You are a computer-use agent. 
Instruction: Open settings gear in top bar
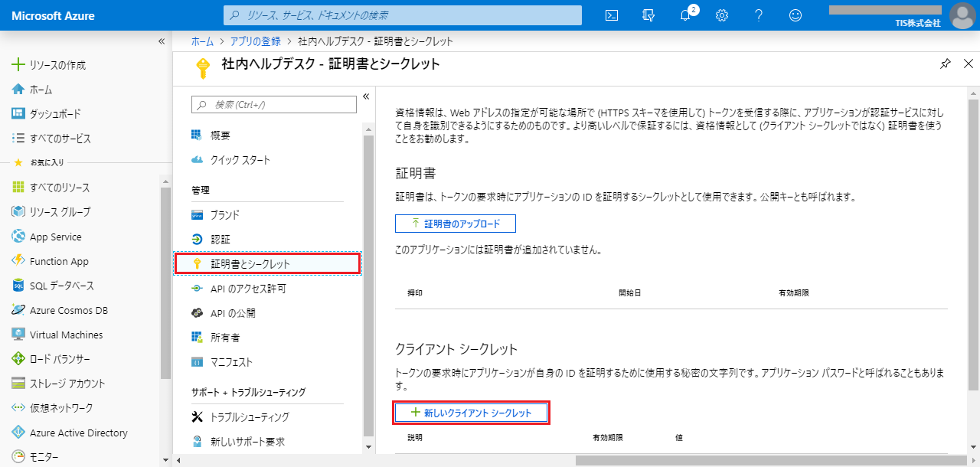pos(721,15)
